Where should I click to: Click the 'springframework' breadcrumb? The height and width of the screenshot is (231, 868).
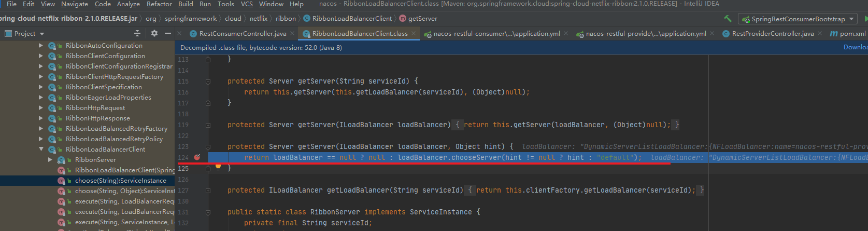point(191,18)
